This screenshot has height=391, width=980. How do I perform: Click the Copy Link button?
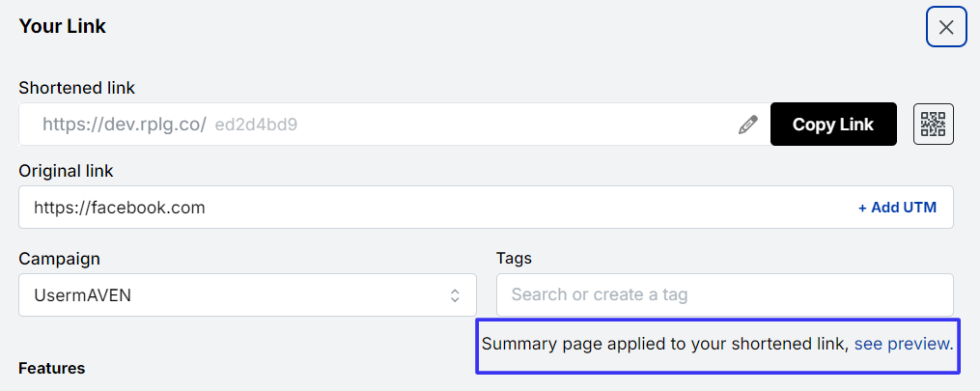tap(833, 125)
